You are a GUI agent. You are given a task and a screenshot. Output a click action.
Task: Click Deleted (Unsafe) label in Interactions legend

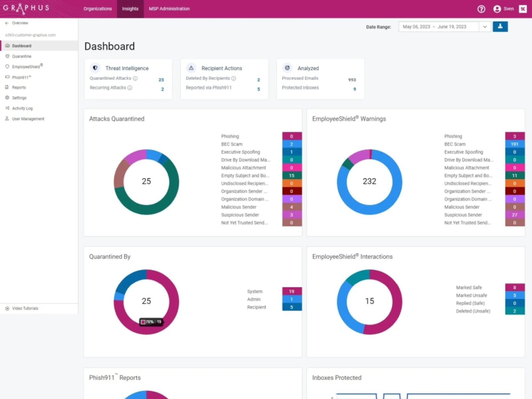coord(473,311)
